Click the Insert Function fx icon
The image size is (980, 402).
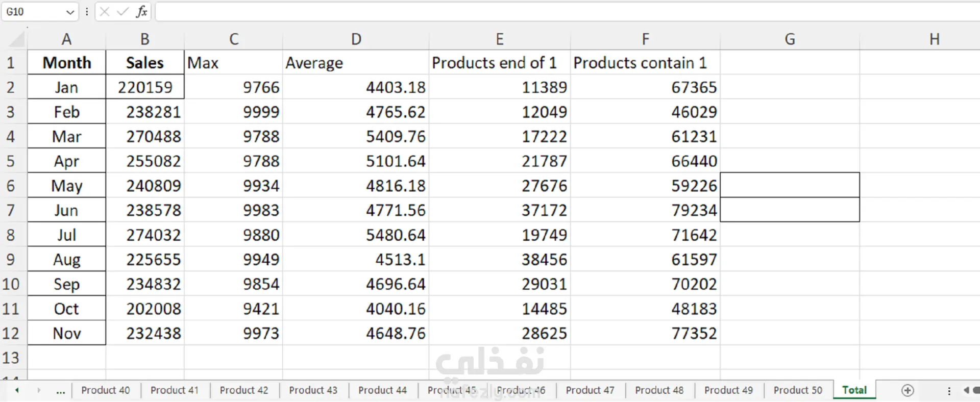141,12
